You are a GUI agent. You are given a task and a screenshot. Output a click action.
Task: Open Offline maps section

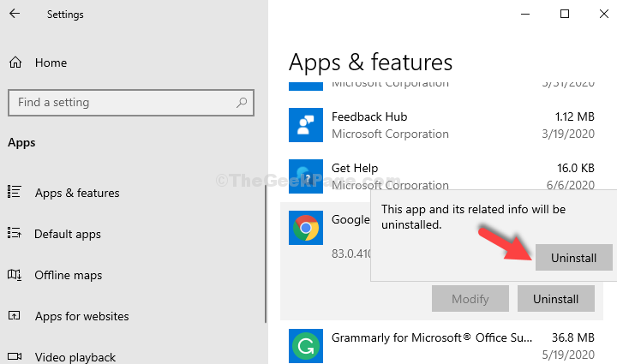coord(69,275)
